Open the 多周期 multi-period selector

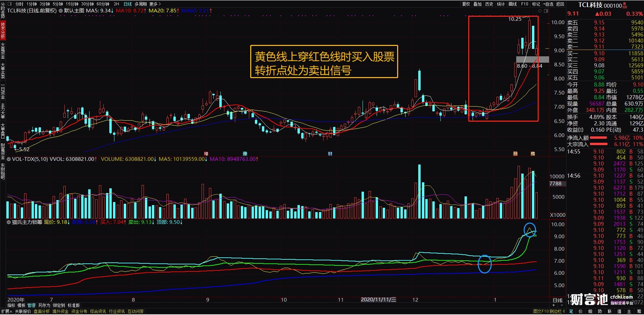(x=141, y=4)
